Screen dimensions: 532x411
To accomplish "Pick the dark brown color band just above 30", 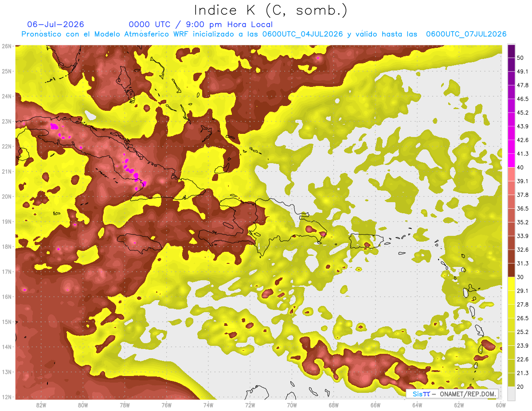I will tap(511, 270).
